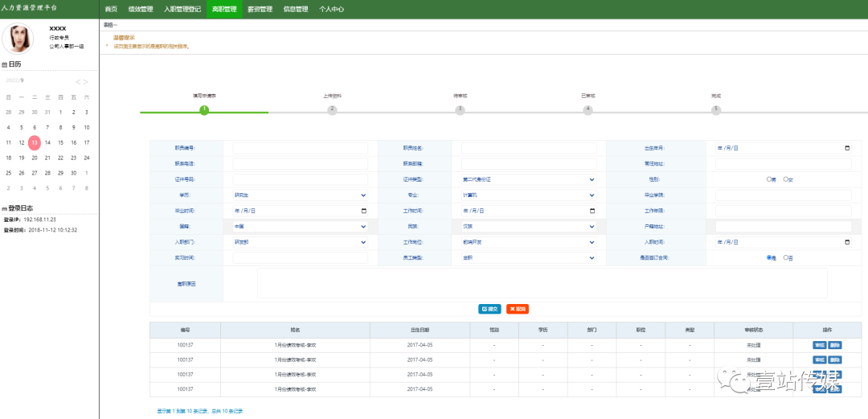868x419 pixels.
Task: Select 男 radio button for 性别
Action: pyautogui.click(x=769, y=179)
